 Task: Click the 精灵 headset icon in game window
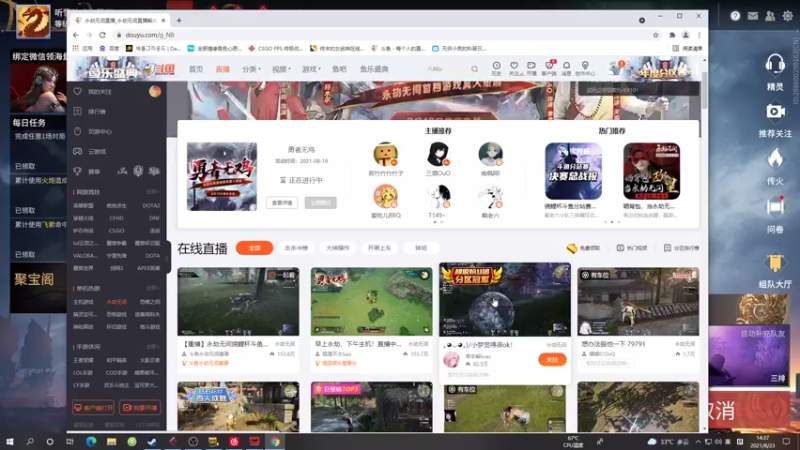(x=775, y=65)
